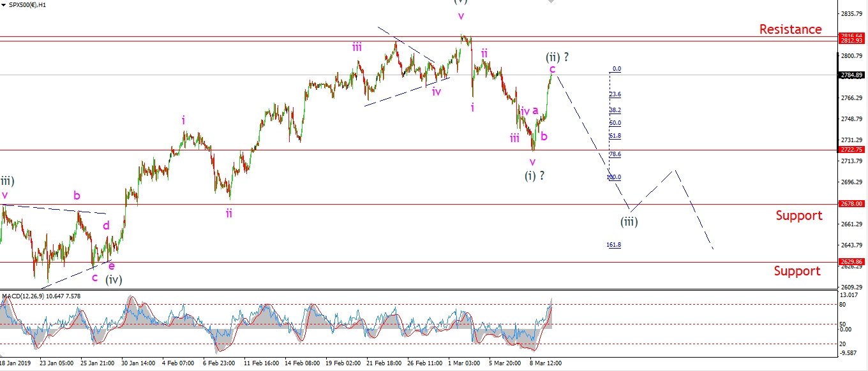Click the 2784.89 current price tag

click(851, 75)
